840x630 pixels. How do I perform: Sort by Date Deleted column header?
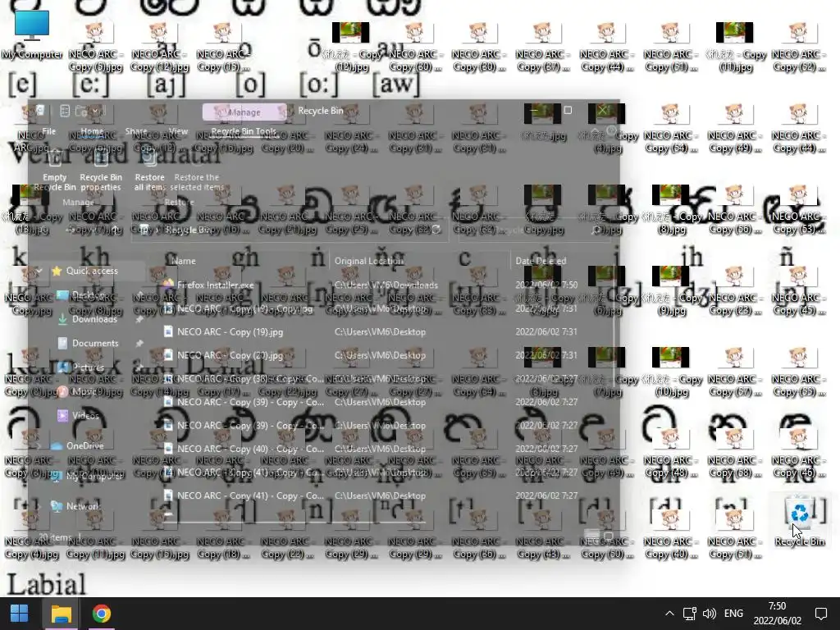[541, 261]
